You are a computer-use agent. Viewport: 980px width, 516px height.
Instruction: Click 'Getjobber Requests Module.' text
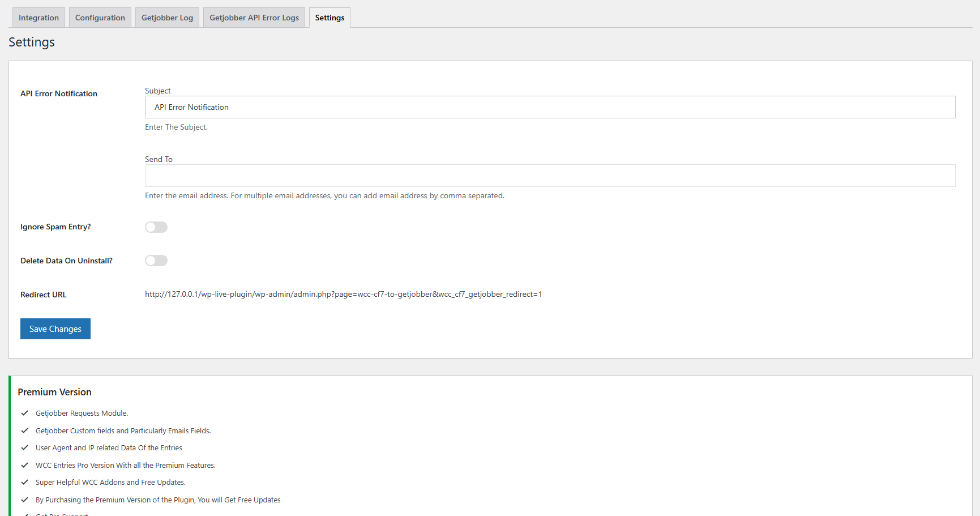click(82, 413)
